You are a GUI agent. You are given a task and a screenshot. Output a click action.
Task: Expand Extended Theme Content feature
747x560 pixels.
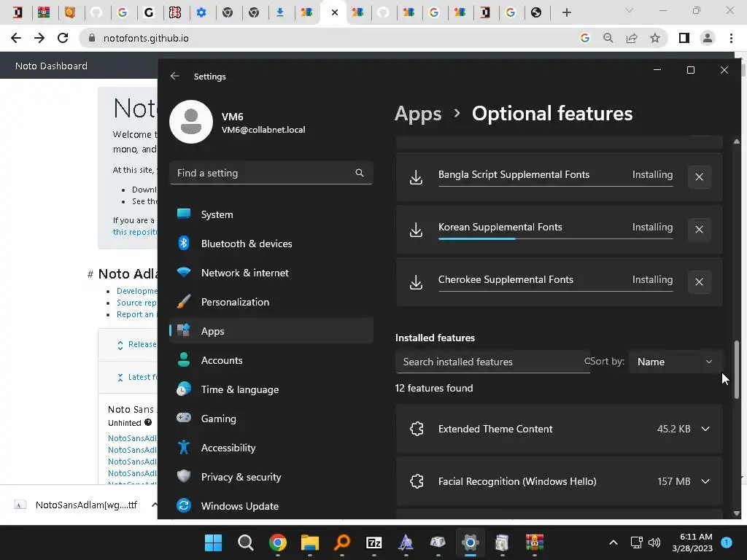coord(705,429)
